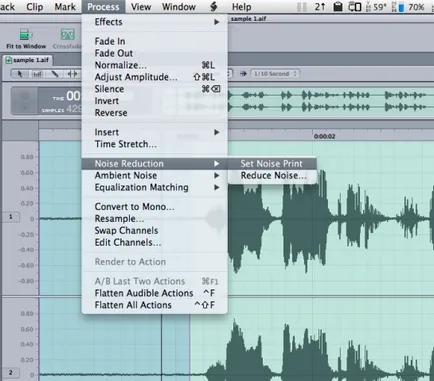Choose Flatten Audible Actions menu item
The width and height of the screenshot is (434, 381).
click(155, 293)
